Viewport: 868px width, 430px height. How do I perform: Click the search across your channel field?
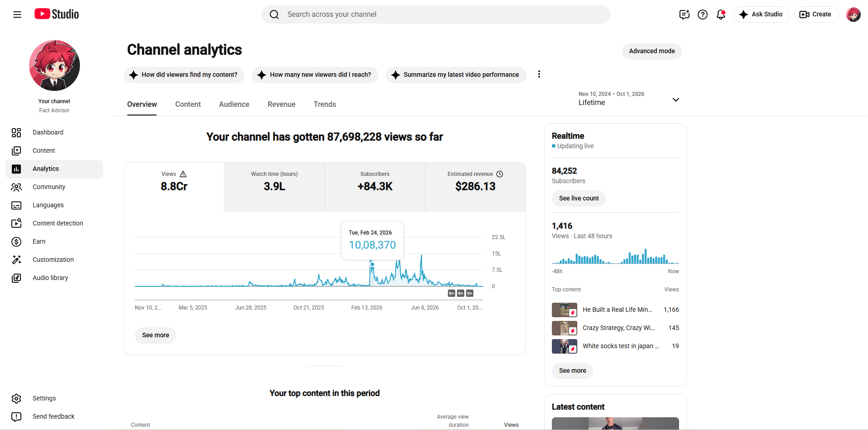click(x=436, y=15)
